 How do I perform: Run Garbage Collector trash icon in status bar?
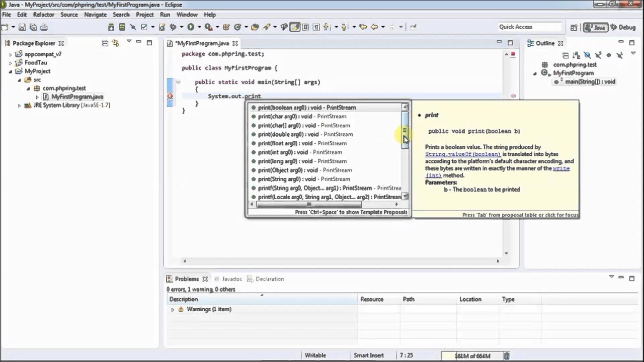tap(507, 355)
